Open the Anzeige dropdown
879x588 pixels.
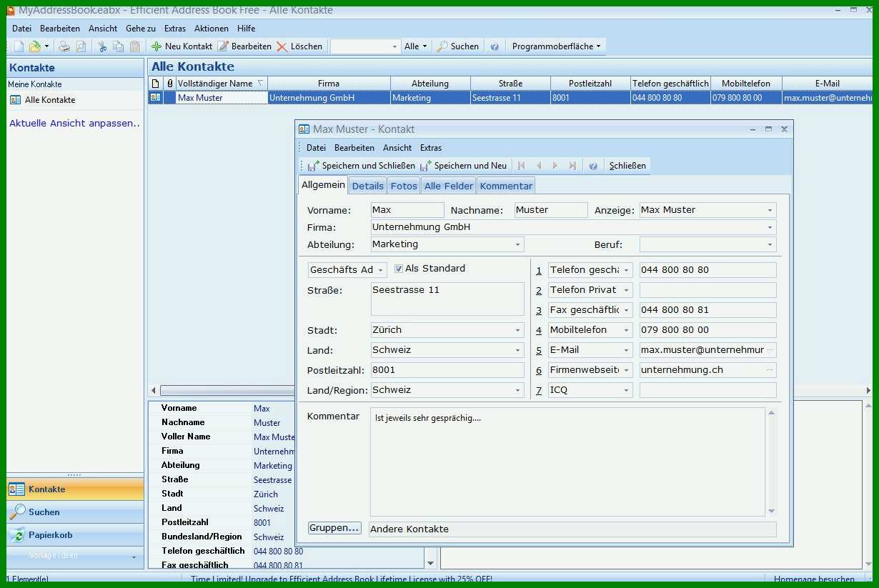click(770, 210)
